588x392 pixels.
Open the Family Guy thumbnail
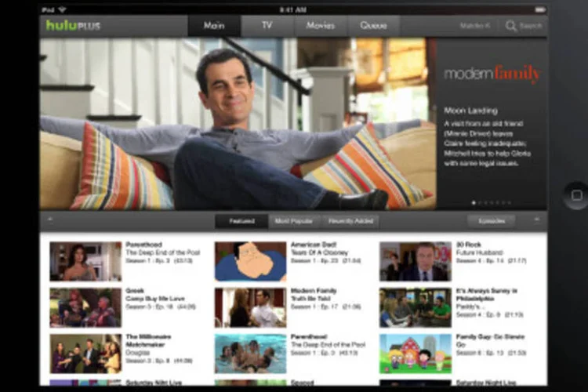(x=416, y=354)
